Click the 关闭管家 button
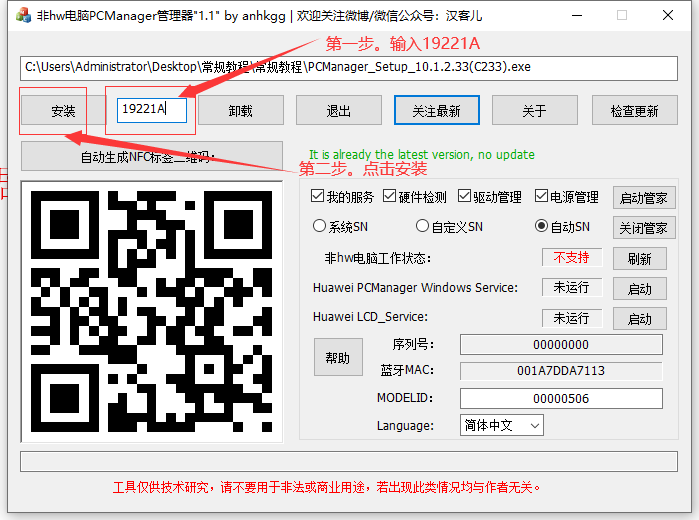699x520 pixels. coord(644,228)
